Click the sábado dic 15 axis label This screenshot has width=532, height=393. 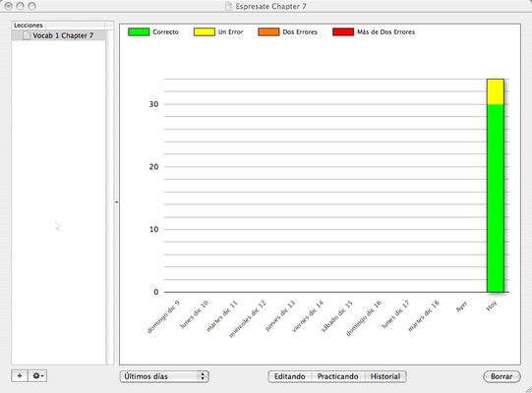coord(337,316)
